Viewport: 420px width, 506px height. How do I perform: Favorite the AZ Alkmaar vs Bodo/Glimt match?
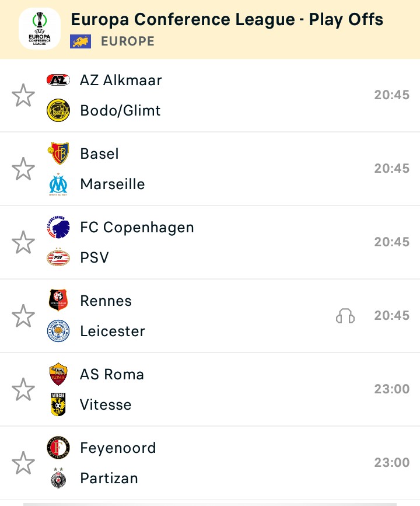click(23, 95)
